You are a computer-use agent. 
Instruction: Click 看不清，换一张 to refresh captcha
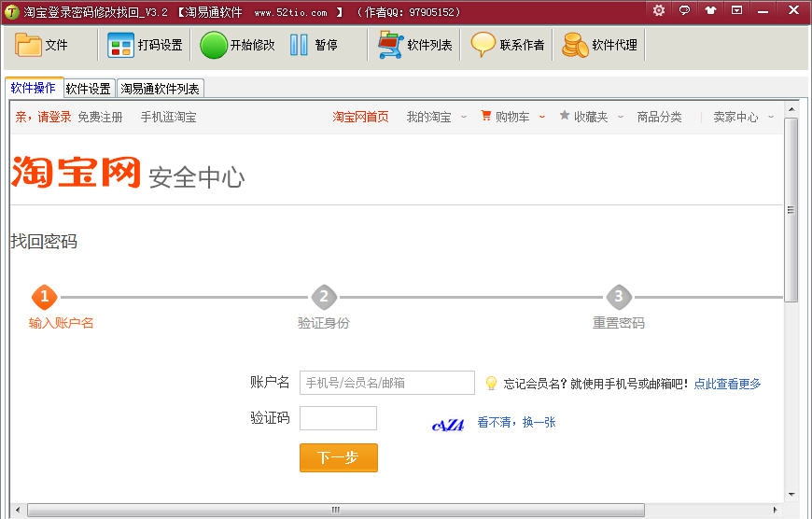[516, 422]
